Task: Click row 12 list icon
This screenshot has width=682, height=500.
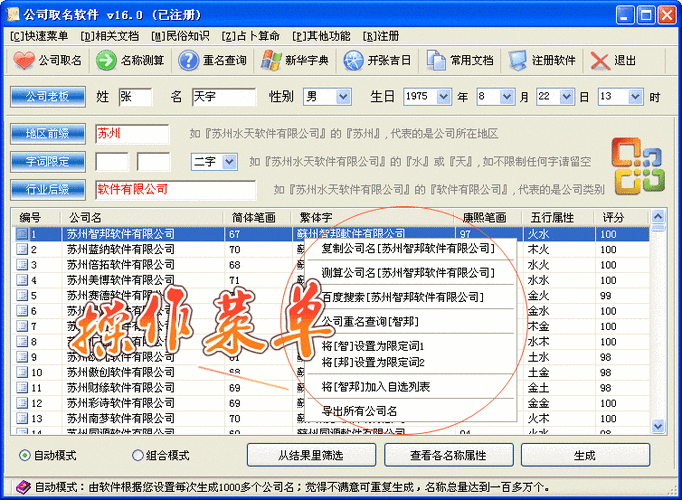Action: click(22, 403)
